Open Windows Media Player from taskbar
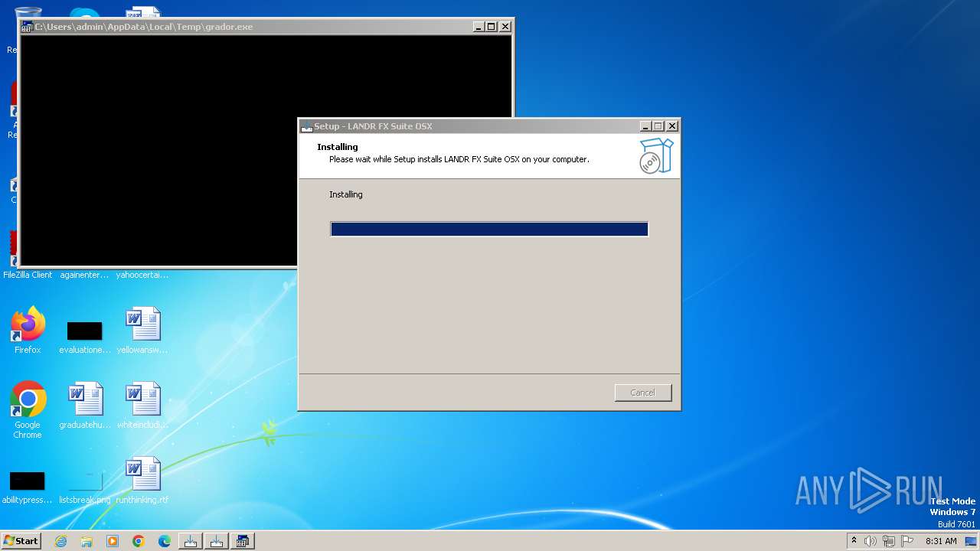This screenshot has width=980, height=551. (113, 541)
